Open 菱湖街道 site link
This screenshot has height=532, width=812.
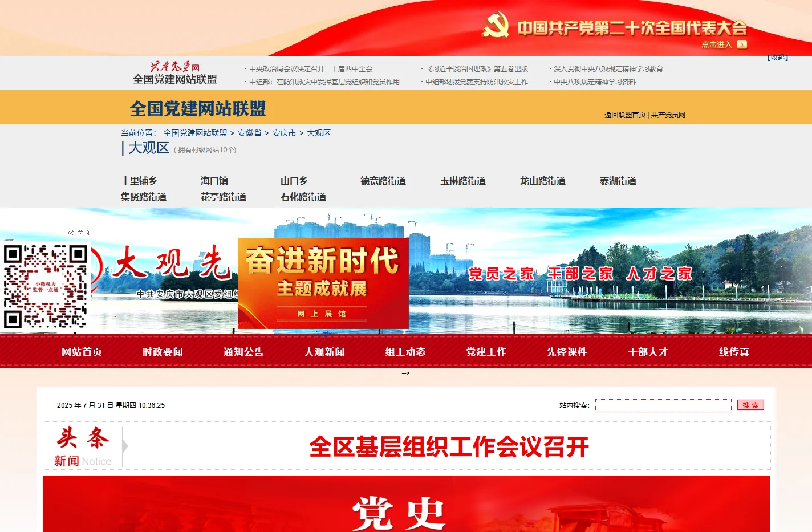618,181
